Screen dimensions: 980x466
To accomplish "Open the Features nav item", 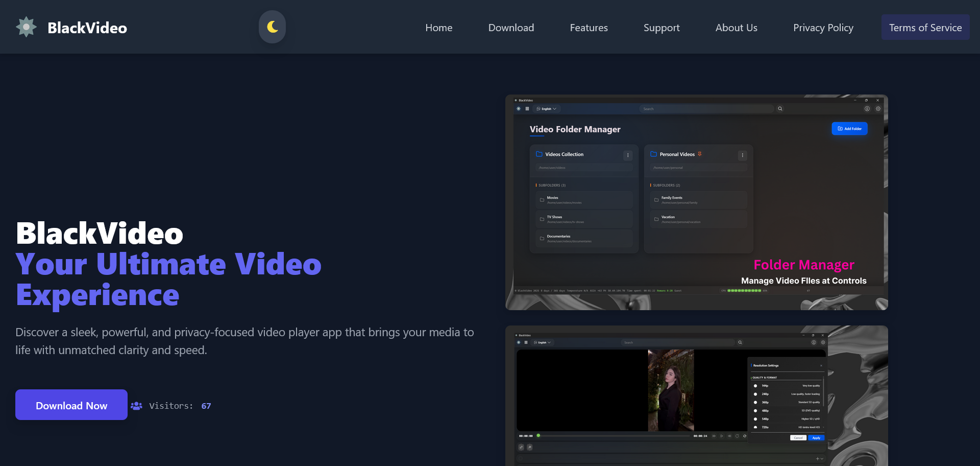I will [589, 28].
